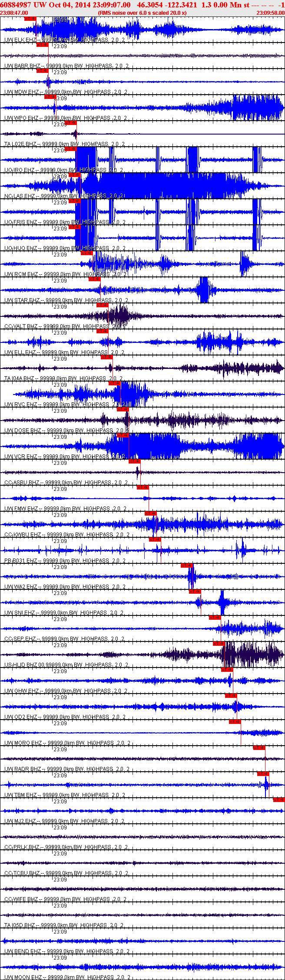Select the red pick flag on VALT trace
This screenshot has width=285, height=980.
[102, 305]
